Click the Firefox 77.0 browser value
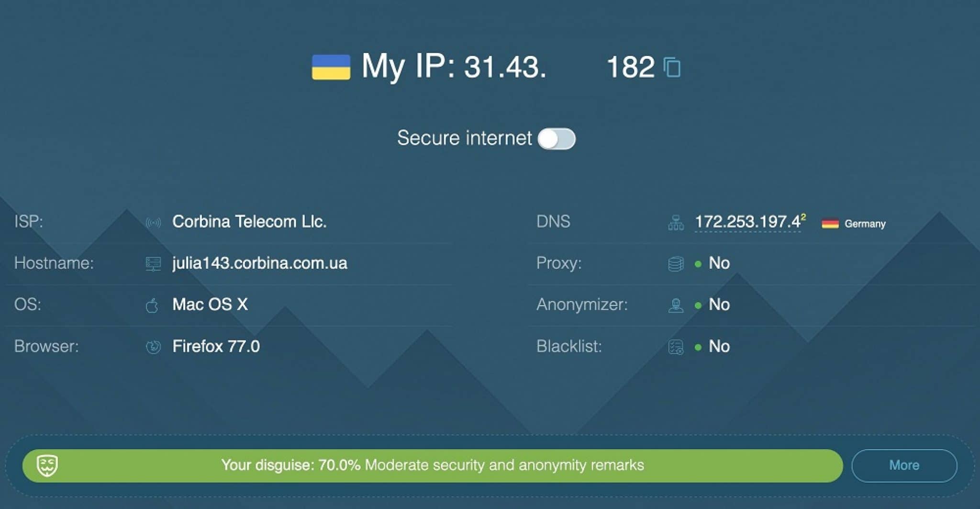Image resolution: width=980 pixels, height=509 pixels. (216, 346)
